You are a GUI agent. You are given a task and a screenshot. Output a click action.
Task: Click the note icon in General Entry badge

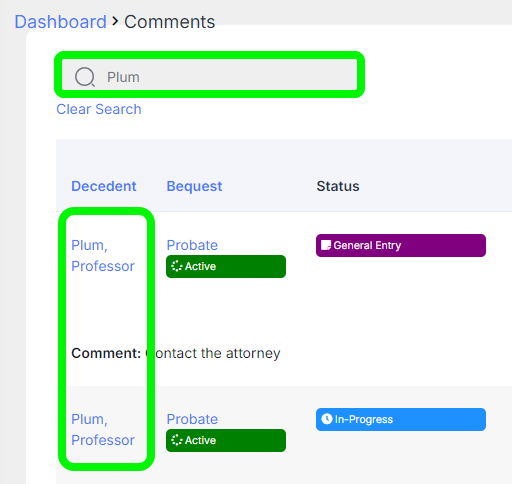pyautogui.click(x=326, y=245)
